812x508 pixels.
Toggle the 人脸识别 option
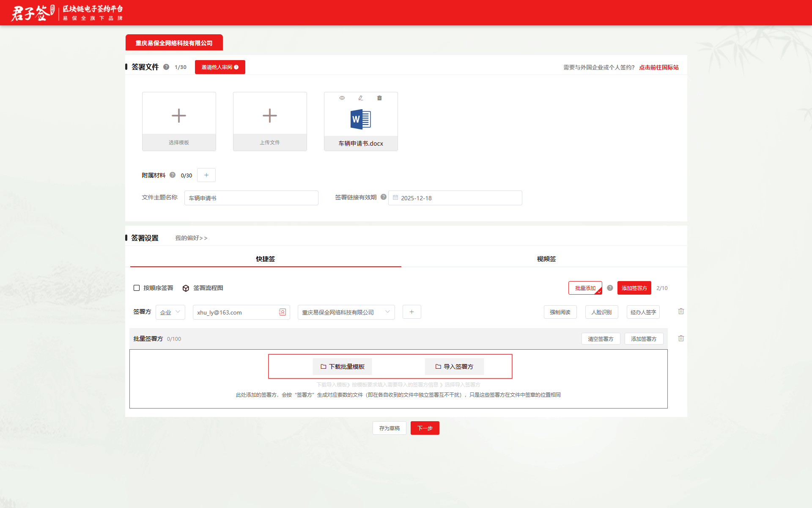pyautogui.click(x=601, y=312)
